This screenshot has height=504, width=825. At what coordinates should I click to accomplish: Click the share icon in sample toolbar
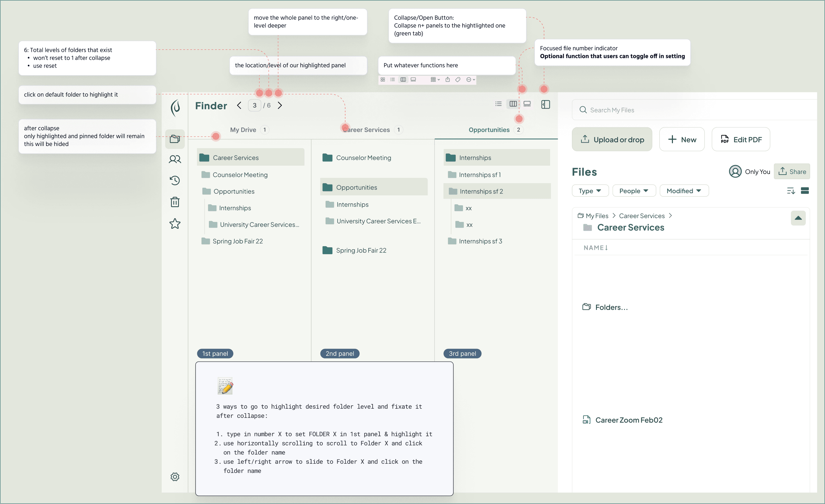448,79
